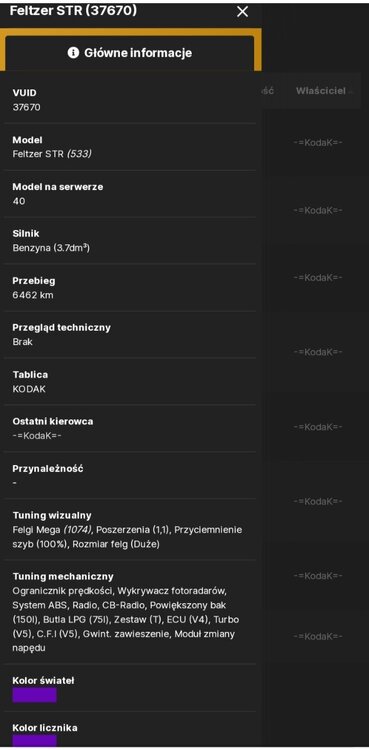This screenshot has height=750, width=369.
Task: Click the Model value Feltzer STR (533)
Action: 52,154
